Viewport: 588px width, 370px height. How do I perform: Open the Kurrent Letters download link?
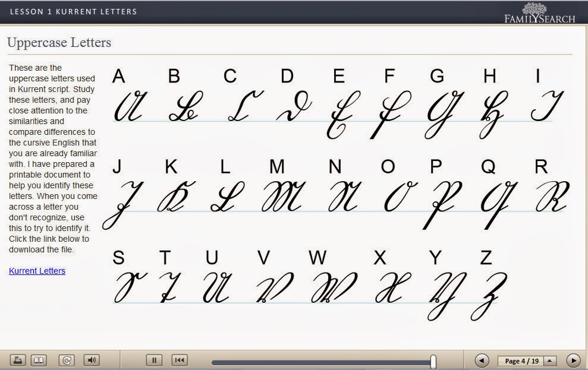click(36, 271)
